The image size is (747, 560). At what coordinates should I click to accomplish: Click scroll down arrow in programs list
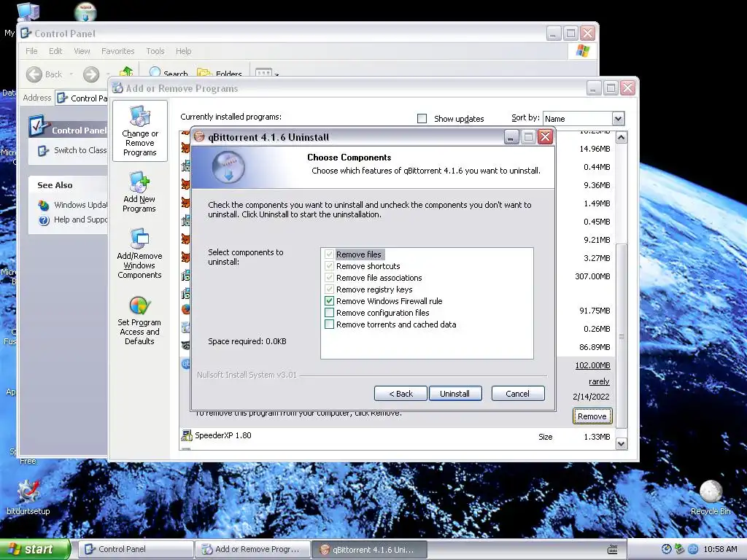621,444
